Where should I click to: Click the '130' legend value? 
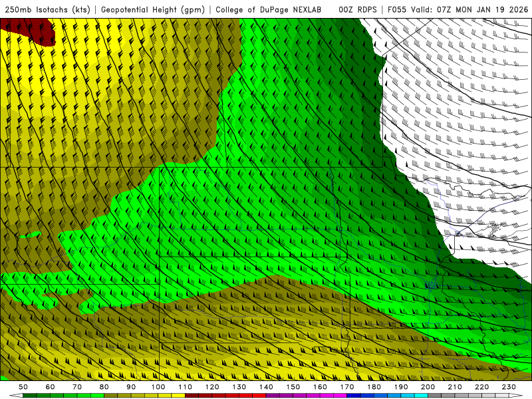[x=239, y=387]
